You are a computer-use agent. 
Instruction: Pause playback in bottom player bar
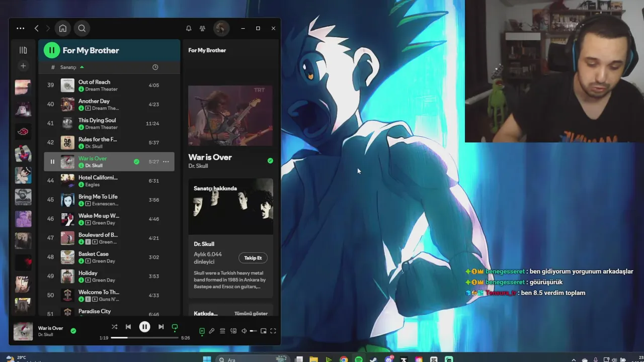tap(144, 327)
